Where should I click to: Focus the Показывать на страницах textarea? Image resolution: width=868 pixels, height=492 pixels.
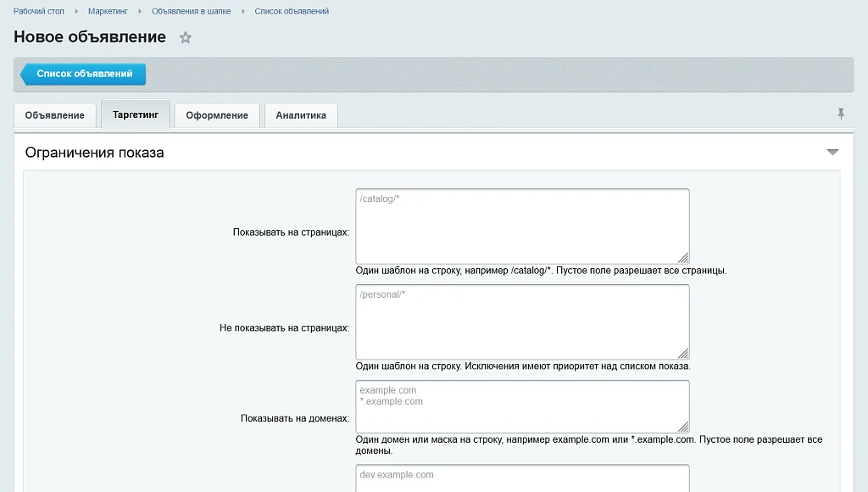click(522, 226)
